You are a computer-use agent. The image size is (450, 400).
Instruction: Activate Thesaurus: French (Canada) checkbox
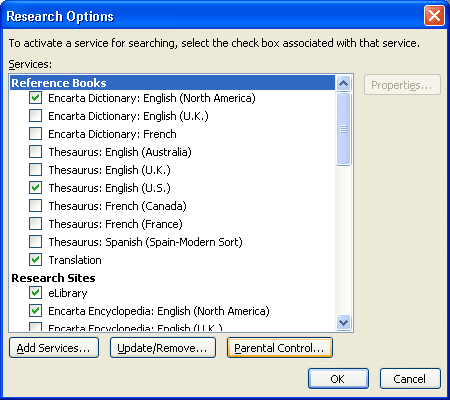35,206
